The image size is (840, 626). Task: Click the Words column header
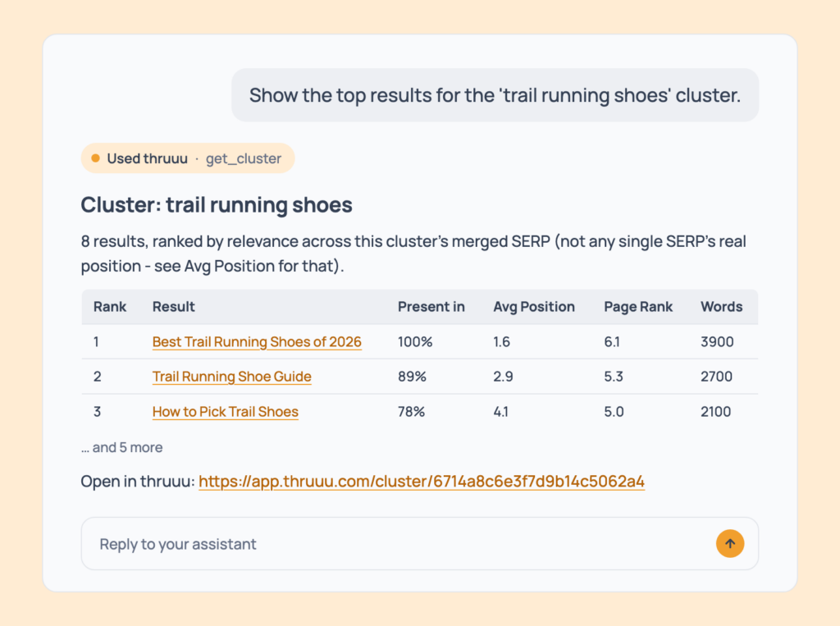point(722,307)
